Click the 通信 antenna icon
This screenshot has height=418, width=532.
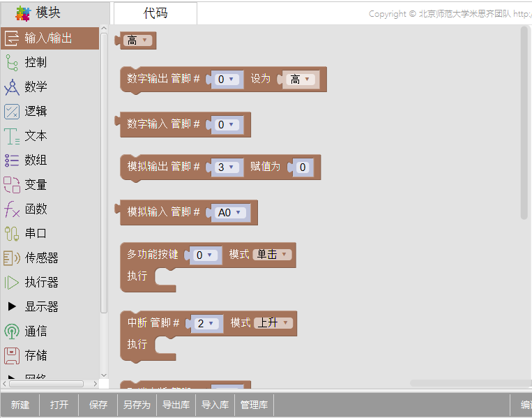[x=12, y=331]
